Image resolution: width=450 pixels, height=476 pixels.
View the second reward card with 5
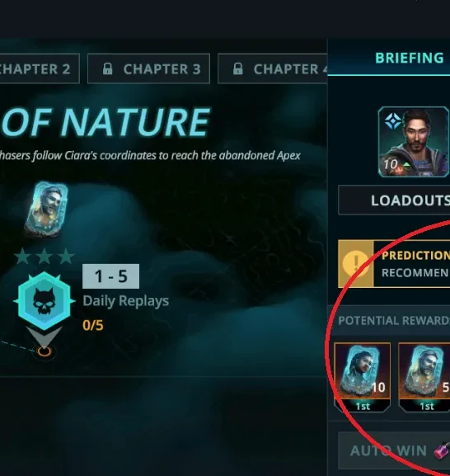[x=424, y=377]
